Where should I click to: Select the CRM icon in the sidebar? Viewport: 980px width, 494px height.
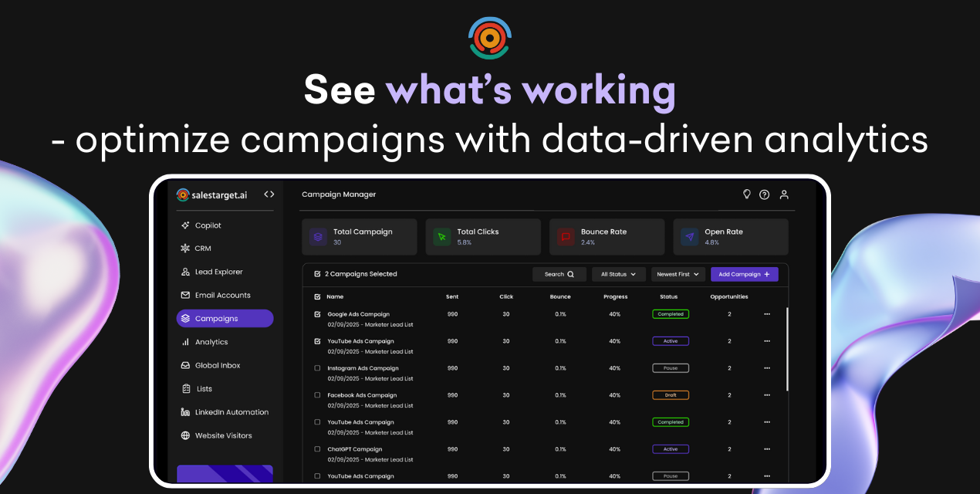click(186, 248)
